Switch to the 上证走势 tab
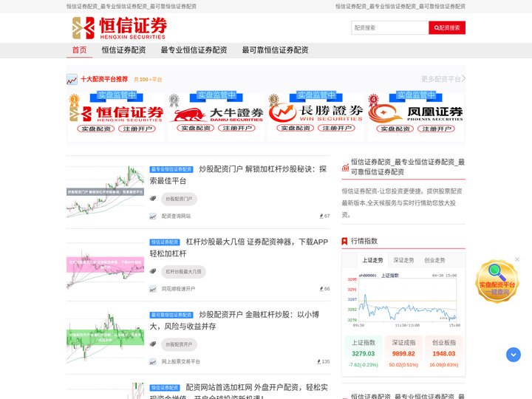The height and width of the screenshot is (399, 532). 372,260
